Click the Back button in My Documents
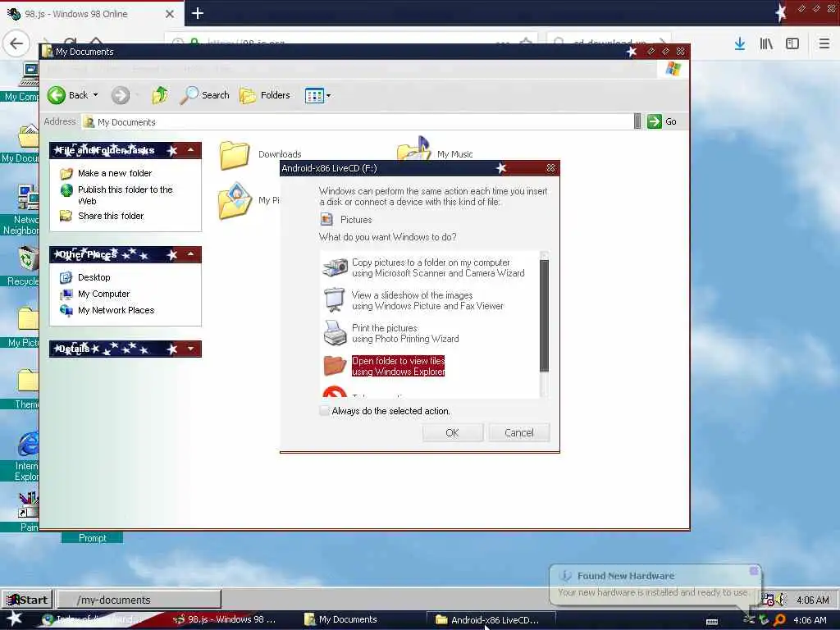This screenshot has width=840, height=630. (67, 95)
